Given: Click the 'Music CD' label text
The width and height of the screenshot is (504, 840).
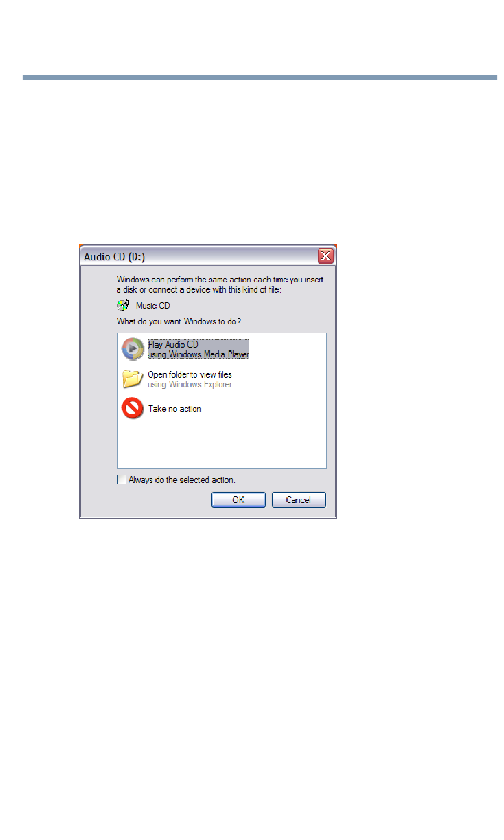Looking at the screenshot, I should [x=153, y=306].
